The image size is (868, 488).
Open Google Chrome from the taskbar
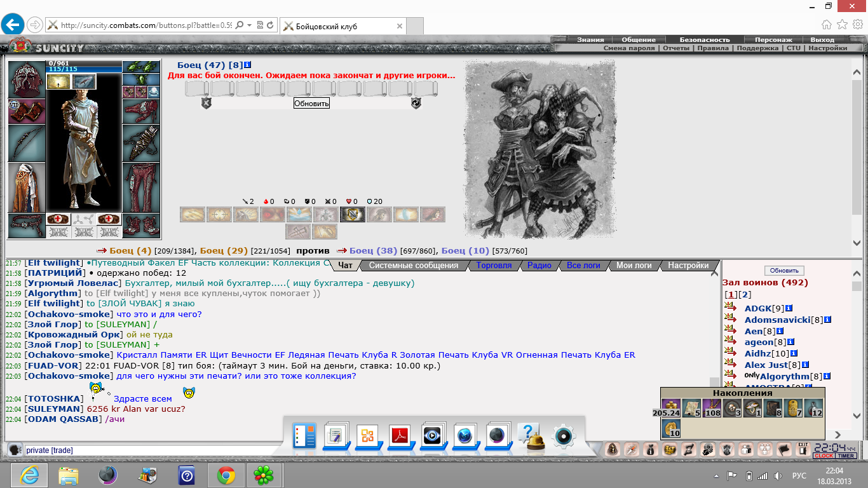click(226, 475)
